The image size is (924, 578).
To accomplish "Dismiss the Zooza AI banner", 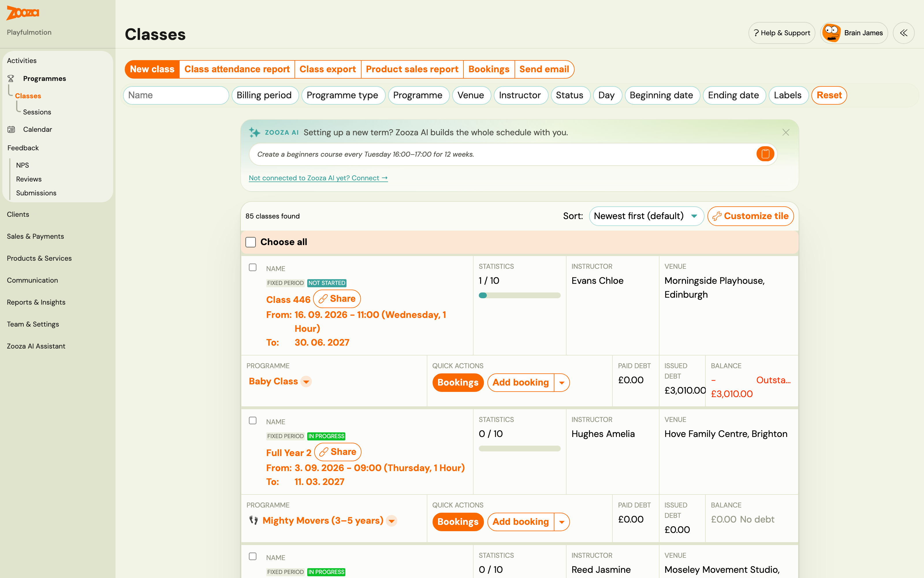I will 786,132.
